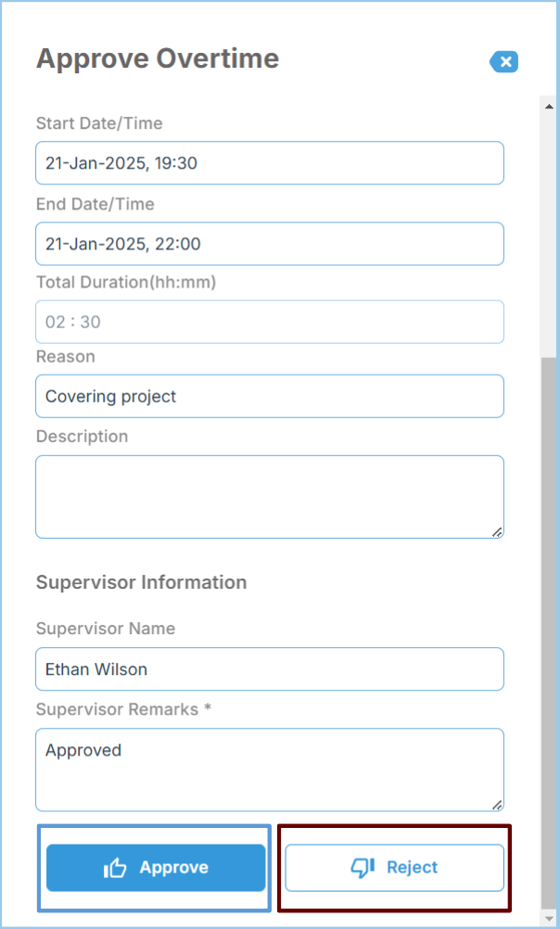Click the Supervisor Information heading
The width and height of the screenshot is (560, 929).
(x=141, y=582)
